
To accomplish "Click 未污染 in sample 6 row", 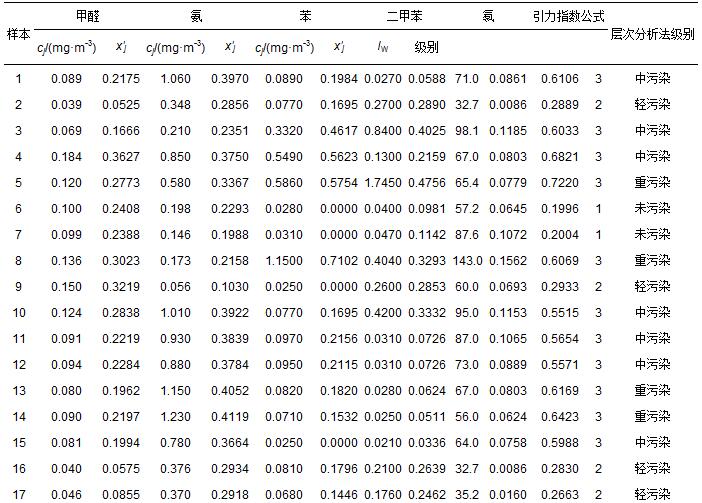I will (x=653, y=208).
